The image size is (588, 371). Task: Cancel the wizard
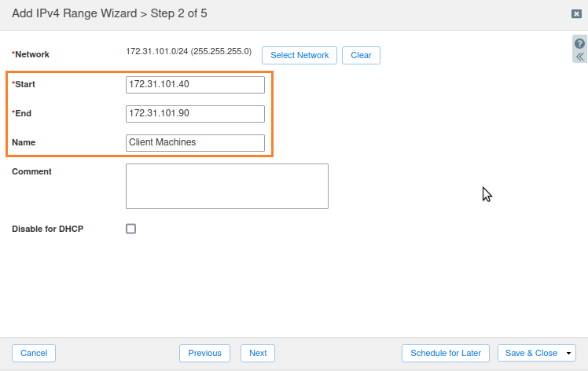click(x=34, y=353)
